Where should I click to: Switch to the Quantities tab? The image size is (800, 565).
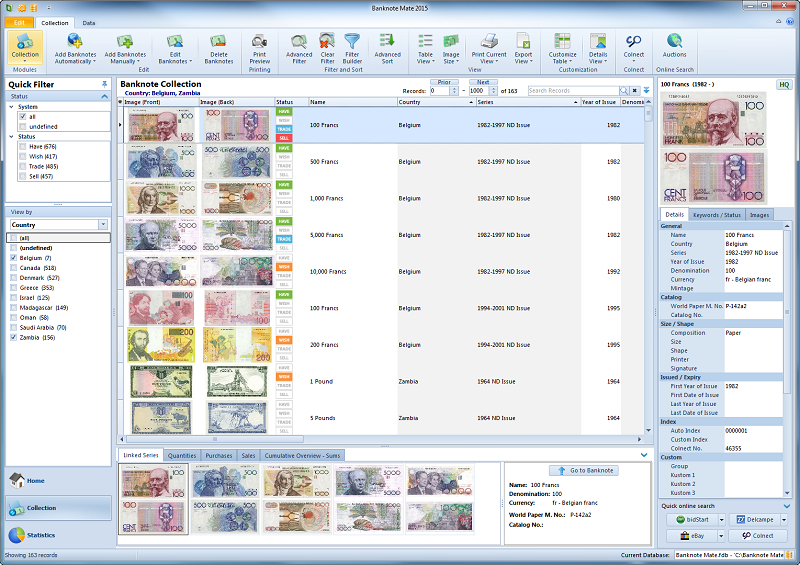point(182,455)
